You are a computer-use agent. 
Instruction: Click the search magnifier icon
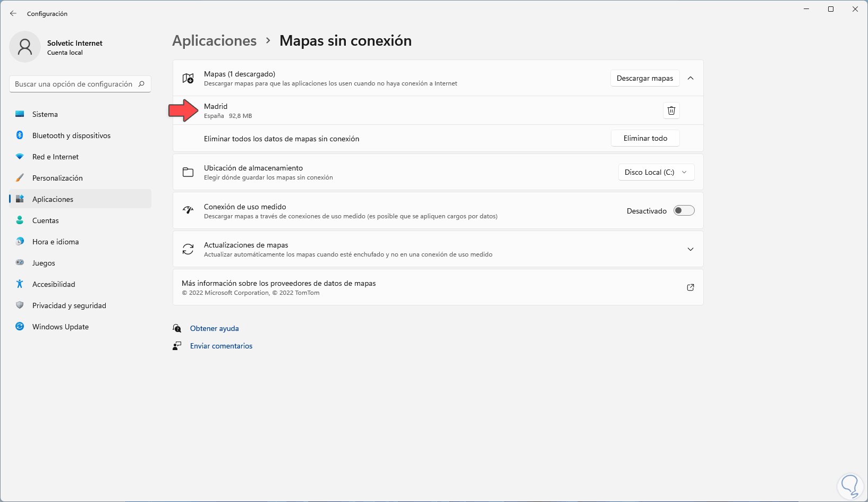pyautogui.click(x=141, y=84)
